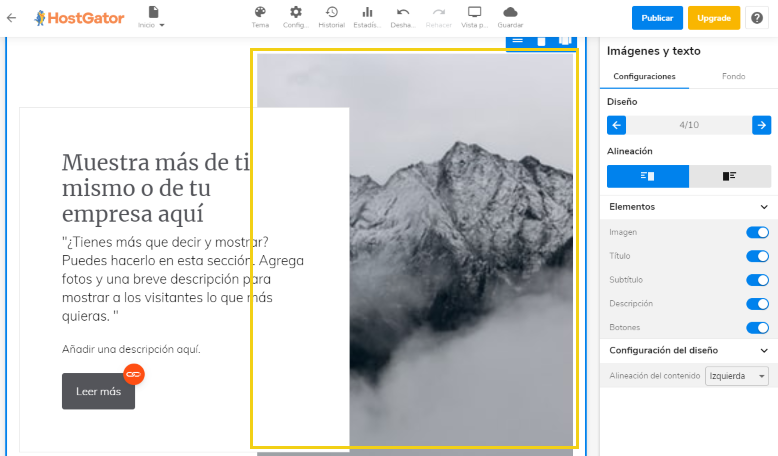Switch to the Fondo tab
The image size is (778, 456).
point(733,76)
